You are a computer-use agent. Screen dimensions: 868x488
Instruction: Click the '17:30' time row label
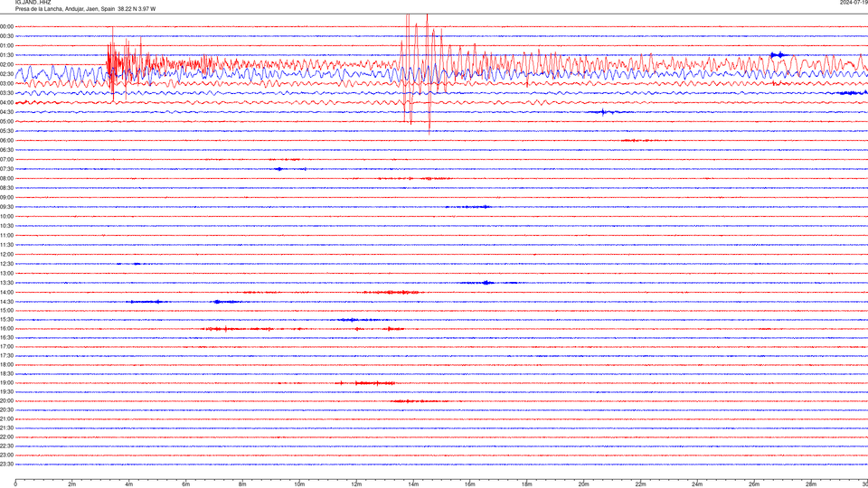6,356
